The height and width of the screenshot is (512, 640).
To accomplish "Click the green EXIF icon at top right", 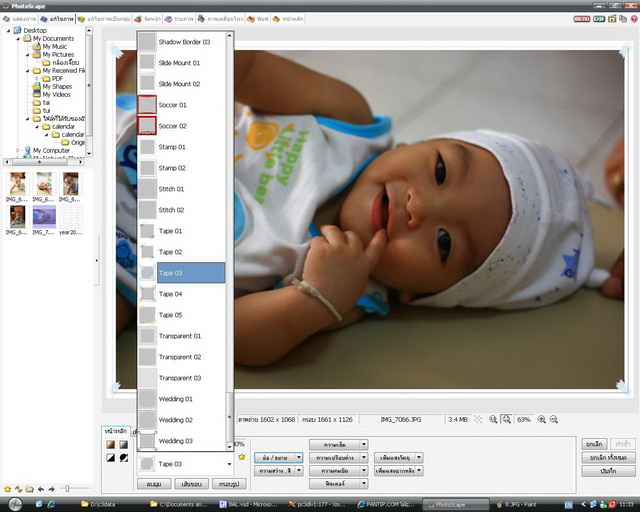I will (x=599, y=19).
